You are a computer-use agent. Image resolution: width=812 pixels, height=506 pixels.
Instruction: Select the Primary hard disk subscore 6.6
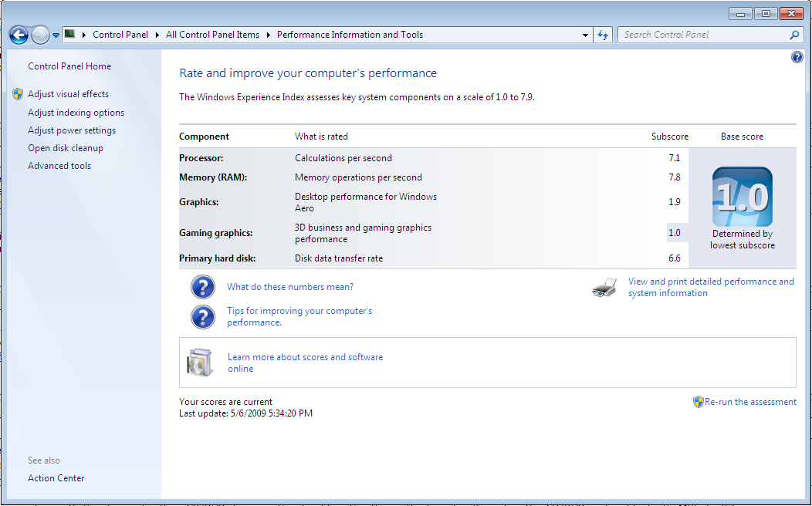point(675,258)
